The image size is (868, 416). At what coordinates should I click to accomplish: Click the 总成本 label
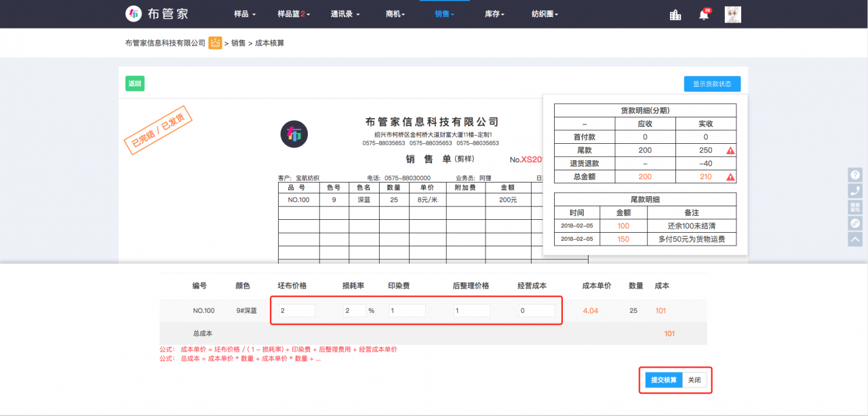tap(203, 333)
